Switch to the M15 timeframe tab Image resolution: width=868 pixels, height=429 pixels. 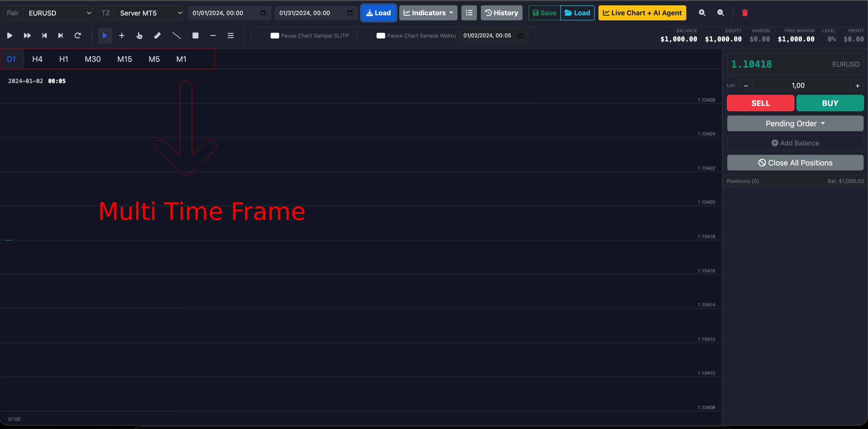tap(124, 59)
